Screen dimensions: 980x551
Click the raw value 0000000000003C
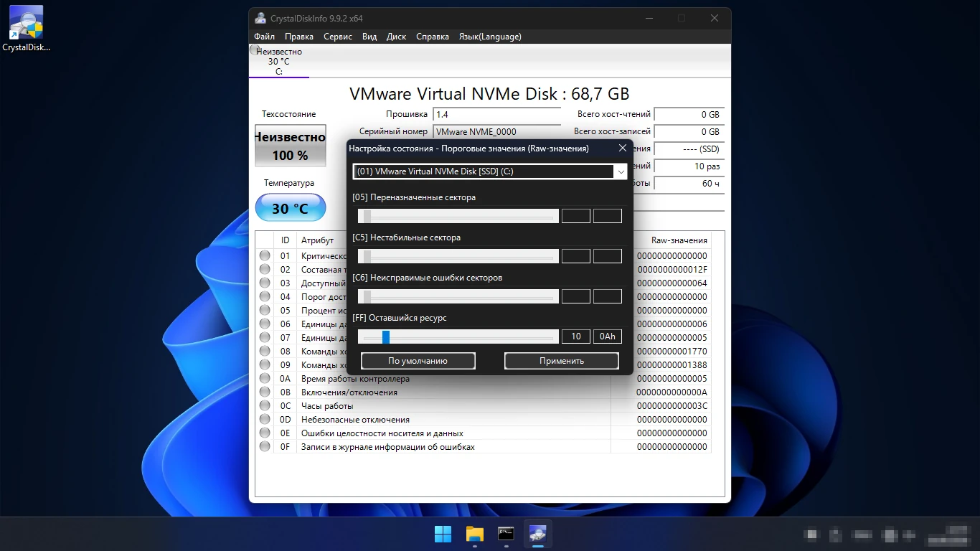coord(672,406)
